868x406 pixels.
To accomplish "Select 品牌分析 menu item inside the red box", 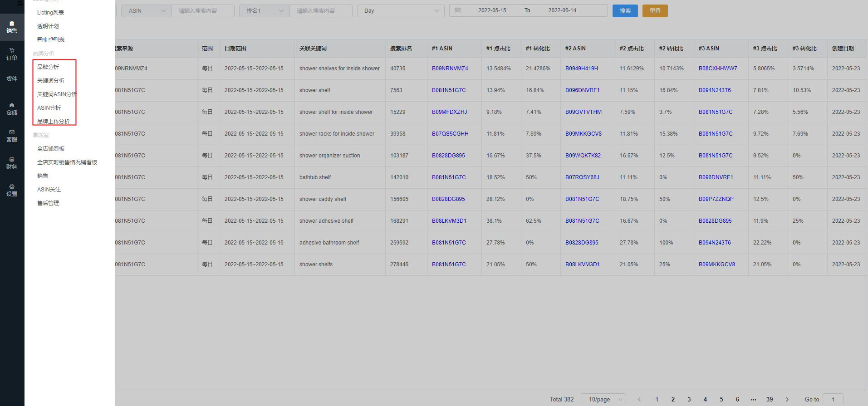I will pyautogui.click(x=48, y=67).
